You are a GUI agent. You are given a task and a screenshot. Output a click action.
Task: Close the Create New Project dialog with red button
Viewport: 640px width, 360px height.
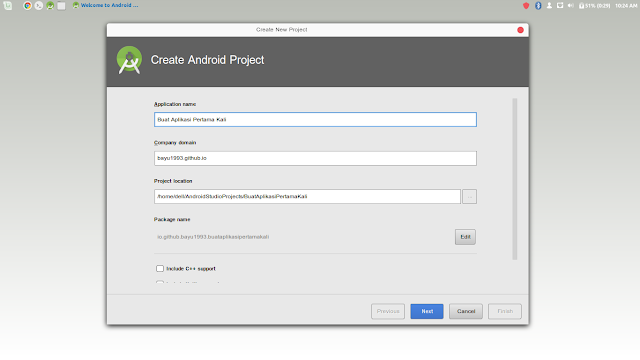click(x=520, y=30)
